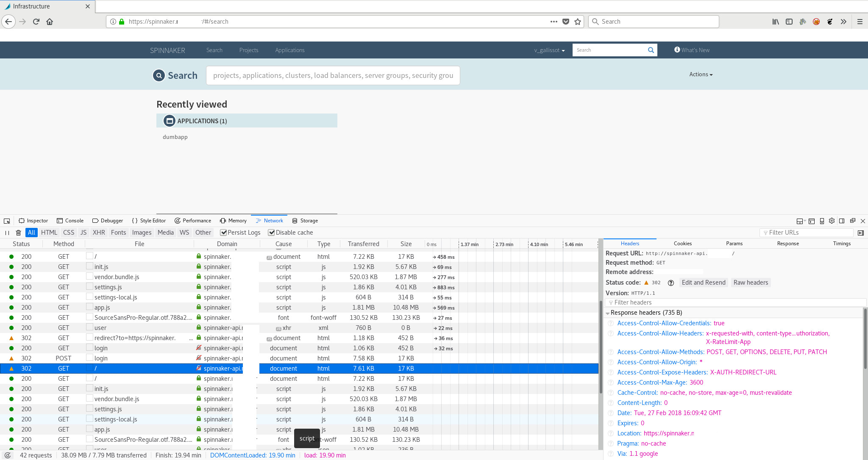
Task: Activate the element picker icon in DevTools
Action: pos(7,221)
